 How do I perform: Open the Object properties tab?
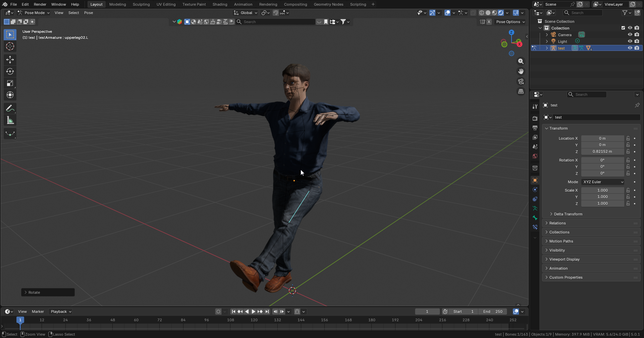pyautogui.click(x=535, y=180)
